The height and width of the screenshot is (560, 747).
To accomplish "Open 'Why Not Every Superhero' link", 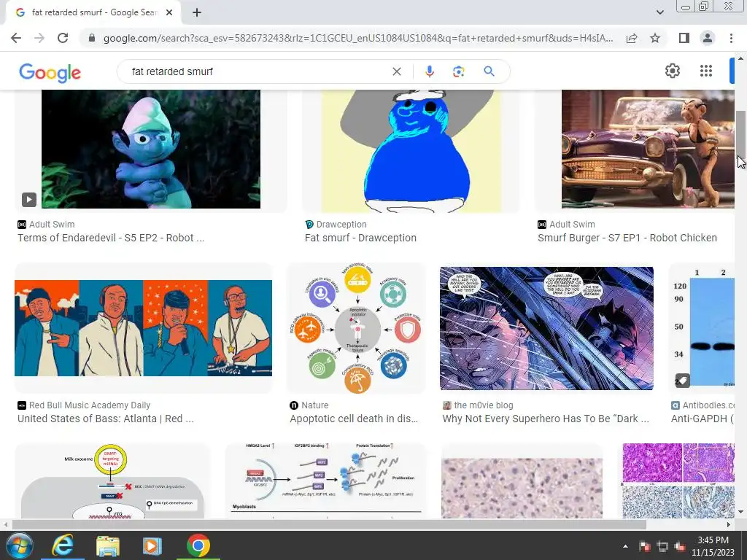I will (546, 419).
